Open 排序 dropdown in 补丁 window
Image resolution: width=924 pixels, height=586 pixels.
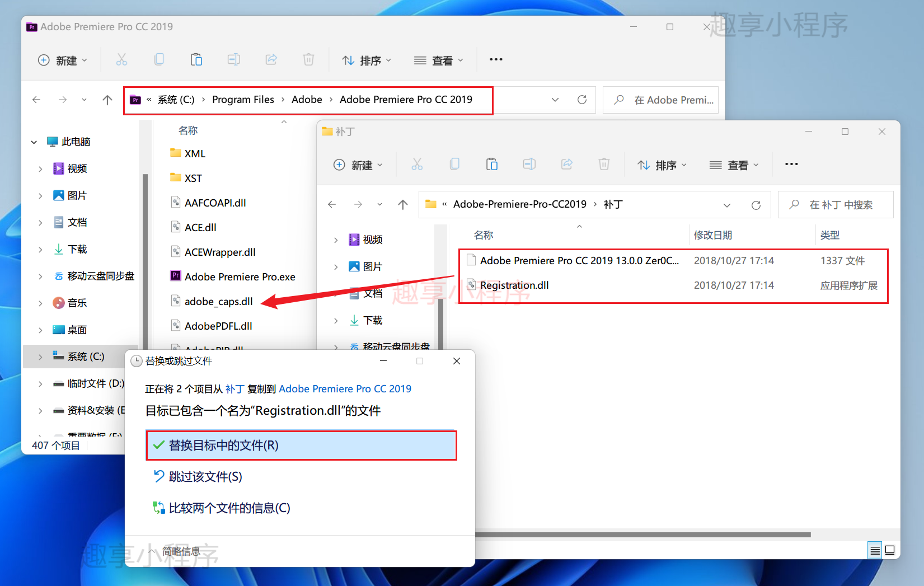[x=663, y=165]
